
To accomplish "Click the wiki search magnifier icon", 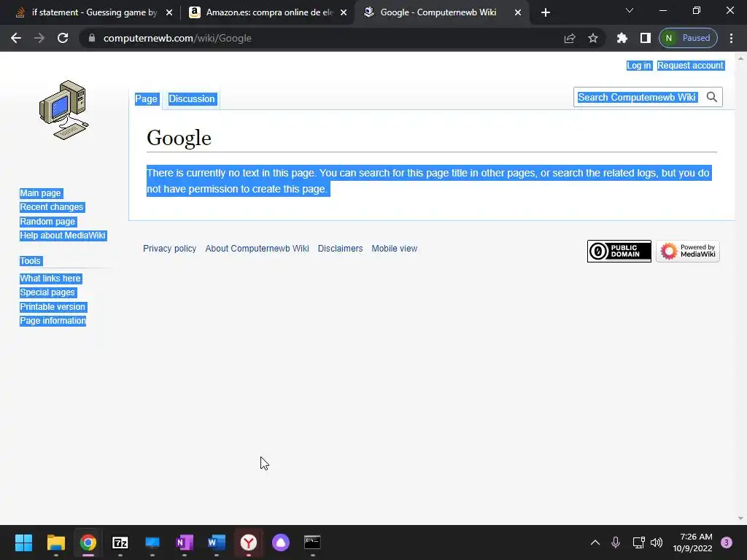I will point(712,97).
